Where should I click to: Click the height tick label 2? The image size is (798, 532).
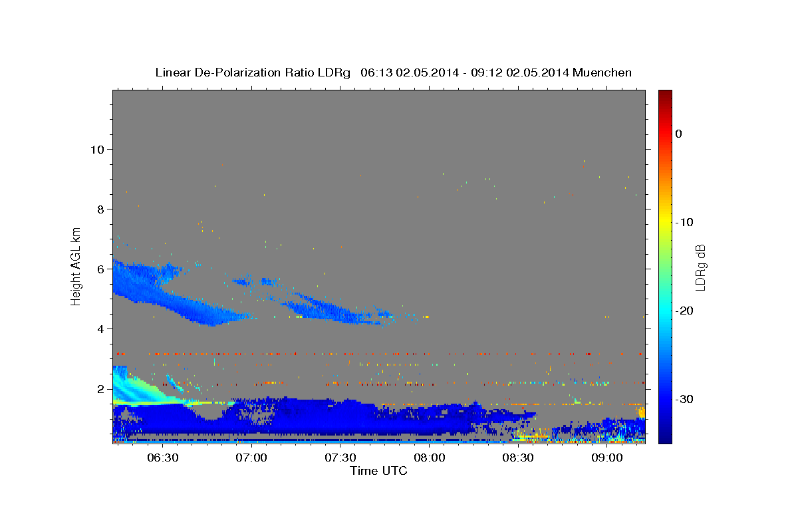click(x=100, y=388)
